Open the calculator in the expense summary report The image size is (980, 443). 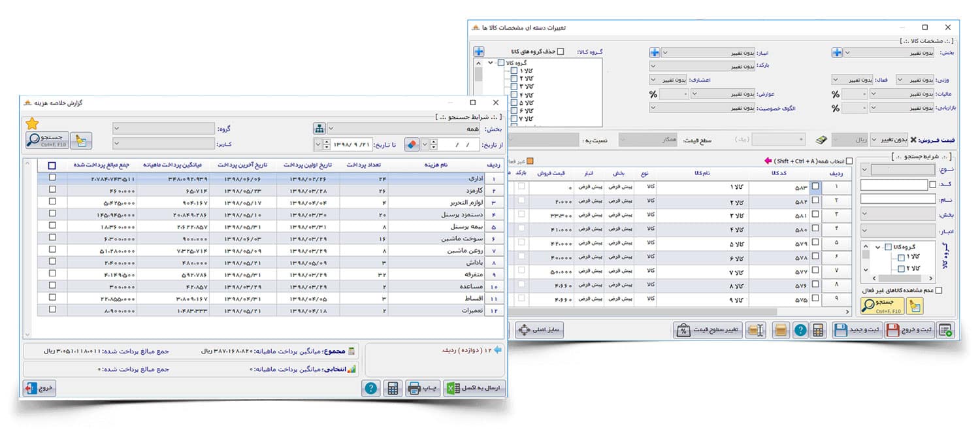coord(393,388)
